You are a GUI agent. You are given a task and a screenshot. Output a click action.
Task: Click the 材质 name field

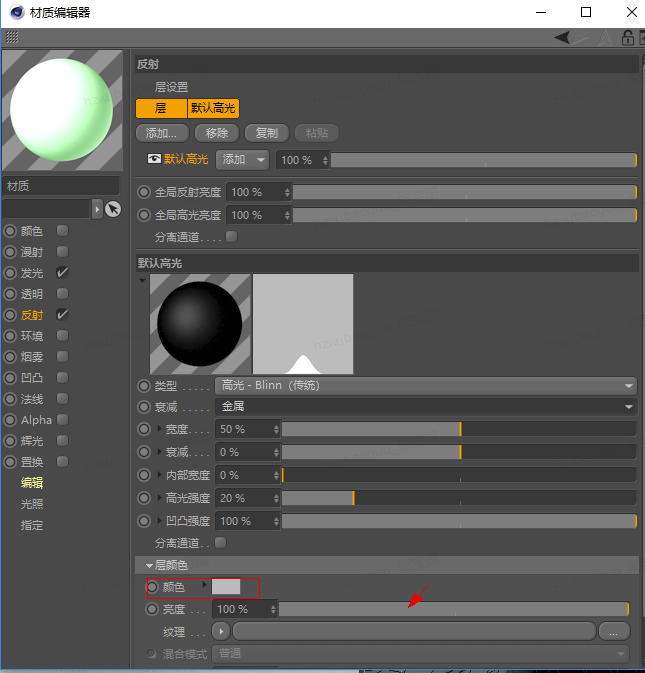pos(61,186)
